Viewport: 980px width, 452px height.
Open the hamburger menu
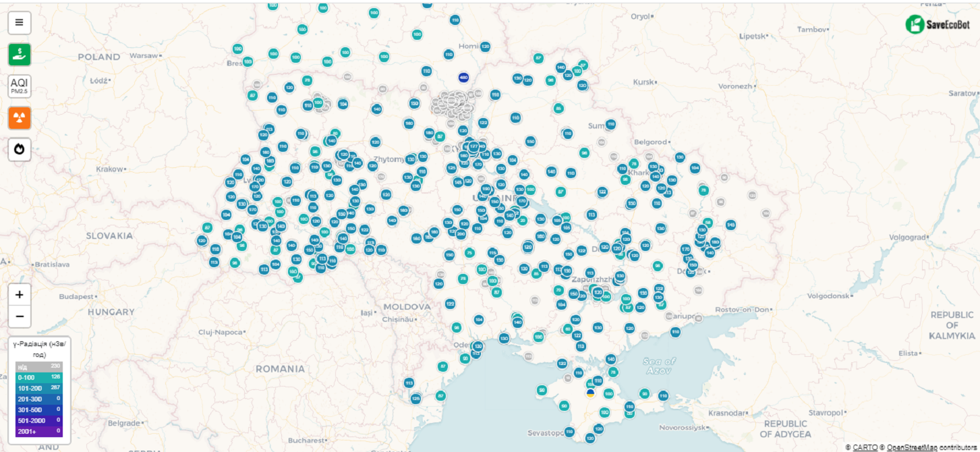19,22
